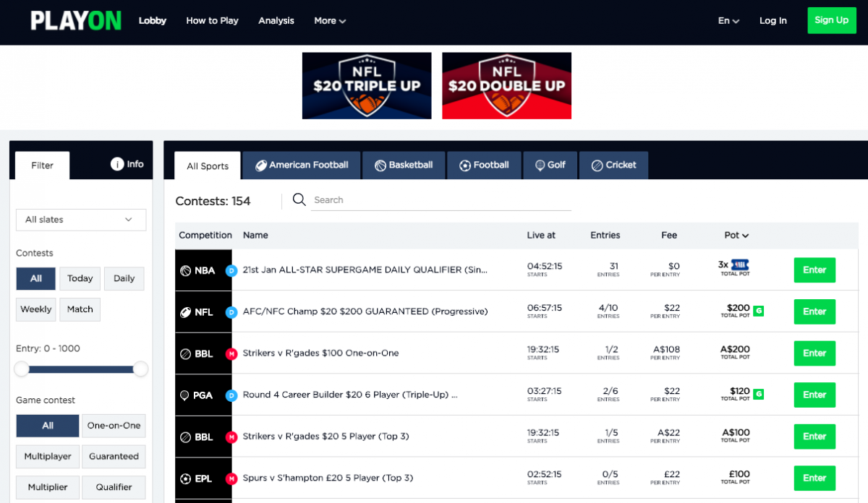
Task: Select the All contests filter
Action: coord(36,278)
